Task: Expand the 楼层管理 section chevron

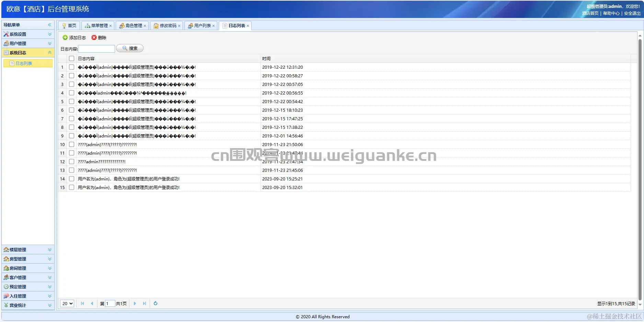Action: (x=50, y=249)
